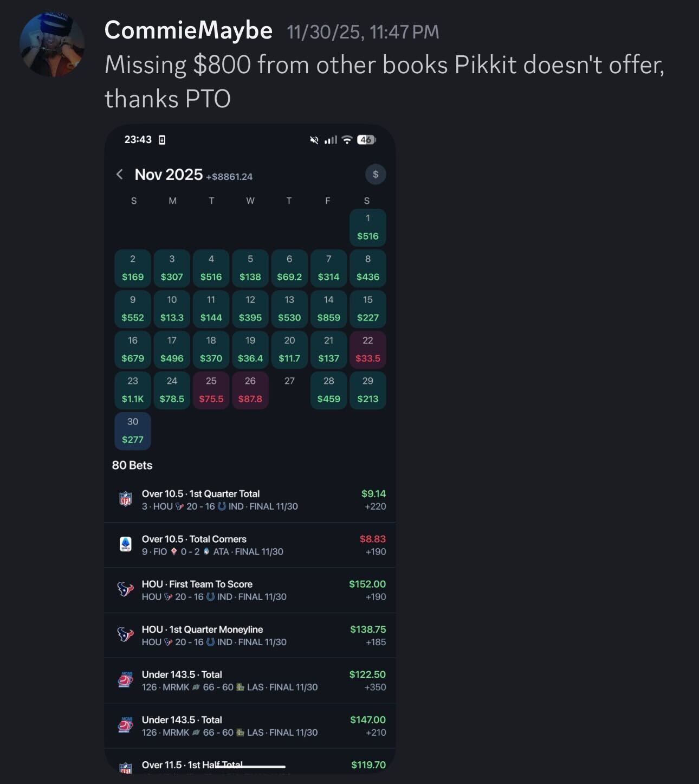Click the Serie A logo on Total Corners bet

(x=126, y=544)
